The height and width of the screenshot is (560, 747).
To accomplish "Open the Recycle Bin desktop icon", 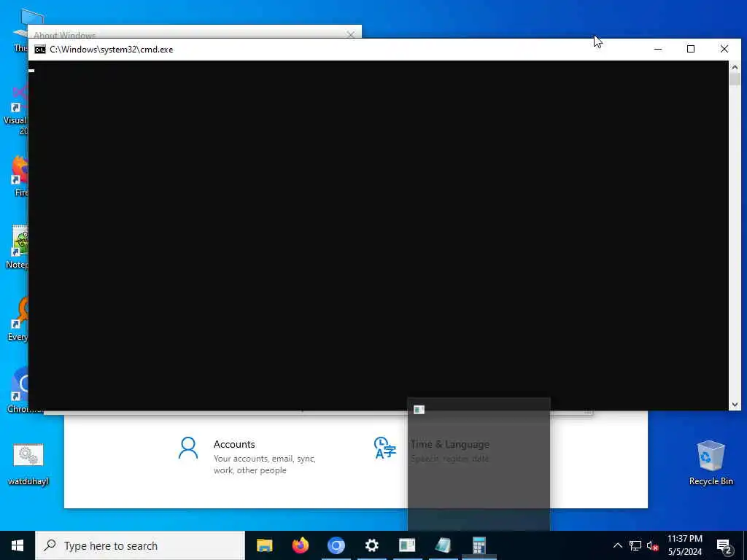I will (x=711, y=463).
